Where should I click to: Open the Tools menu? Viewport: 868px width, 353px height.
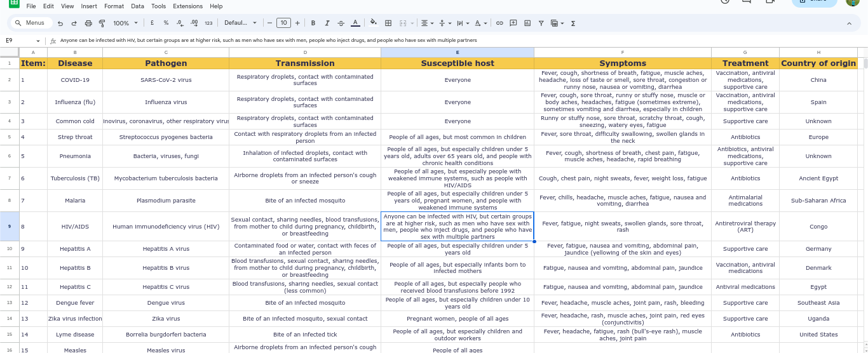point(159,6)
